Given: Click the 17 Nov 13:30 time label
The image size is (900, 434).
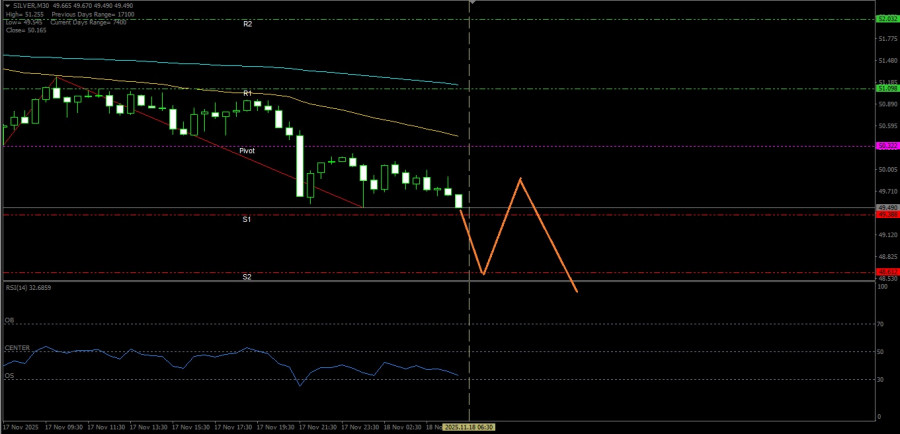Looking at the screenshot, I should pos(147,428).
